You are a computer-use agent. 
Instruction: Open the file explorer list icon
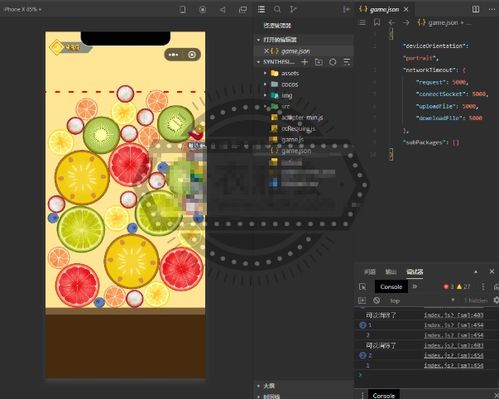click(x=262, y=9)
